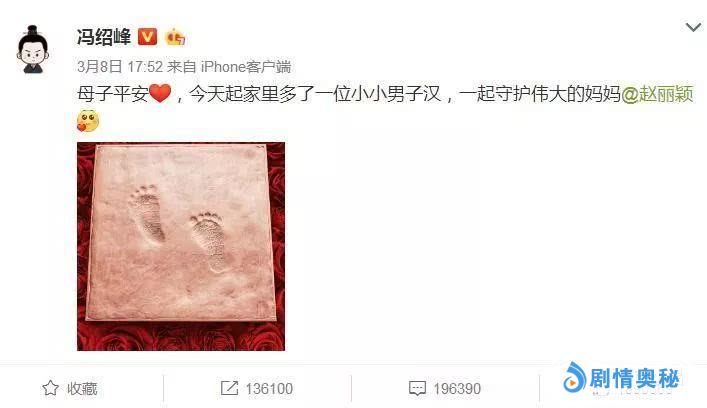Click the 剧情奥秘 watermark logo icon

574,377
